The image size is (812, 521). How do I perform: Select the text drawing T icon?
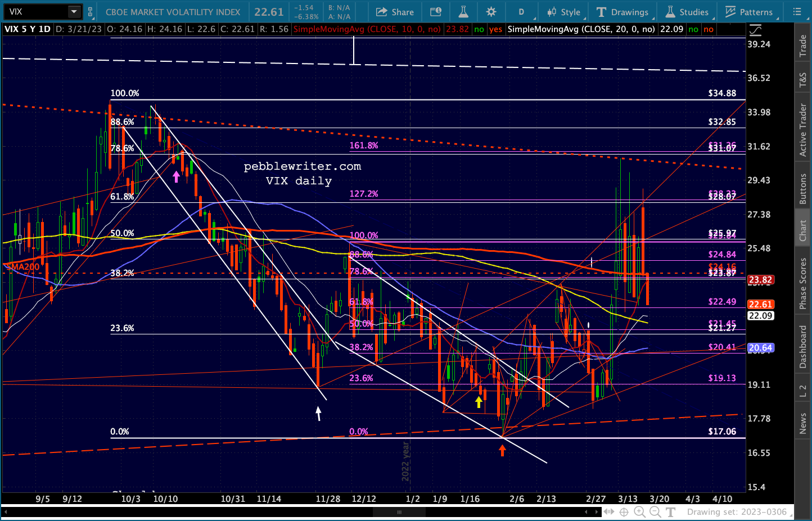pos(670,512)
